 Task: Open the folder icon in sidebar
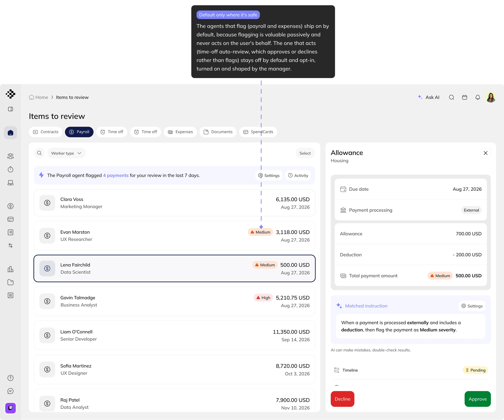(x=10, y=282)
